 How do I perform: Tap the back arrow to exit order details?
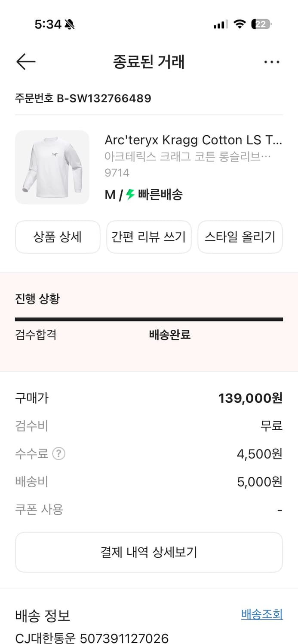point(25,61)
